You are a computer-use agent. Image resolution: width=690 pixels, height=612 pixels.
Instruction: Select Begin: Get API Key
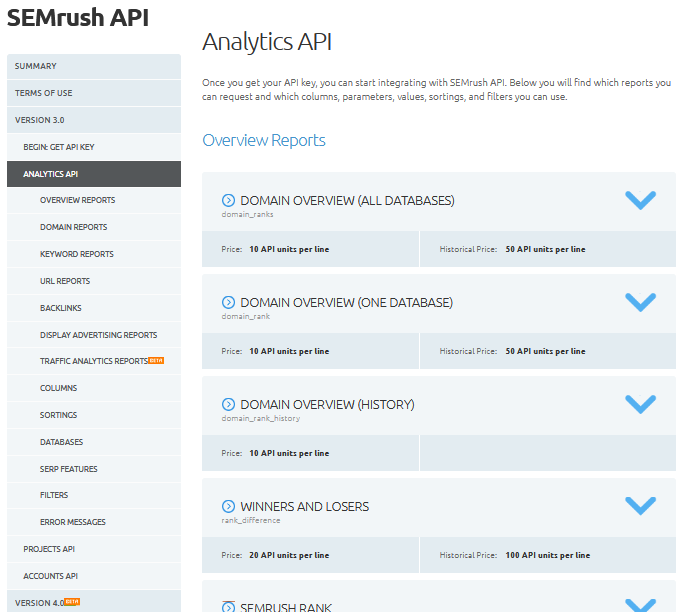coord(59,147)
